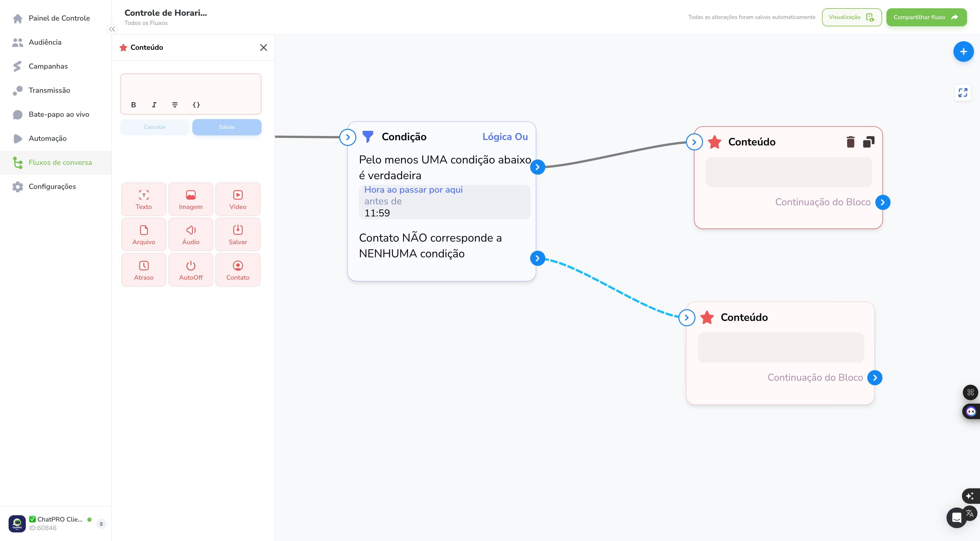Open the Visualização preview button
The width and height of the screenshot is (980, 541).
pos(851,17)
